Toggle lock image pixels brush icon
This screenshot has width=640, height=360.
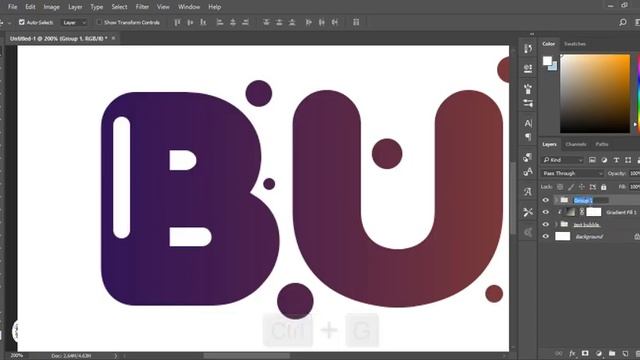pyautogui.click(x=571, y=187)
